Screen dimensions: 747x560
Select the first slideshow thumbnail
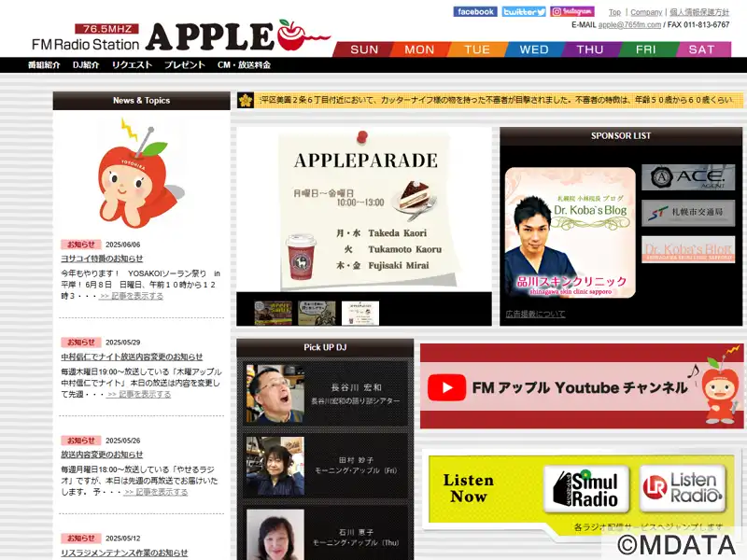[273, 313]
